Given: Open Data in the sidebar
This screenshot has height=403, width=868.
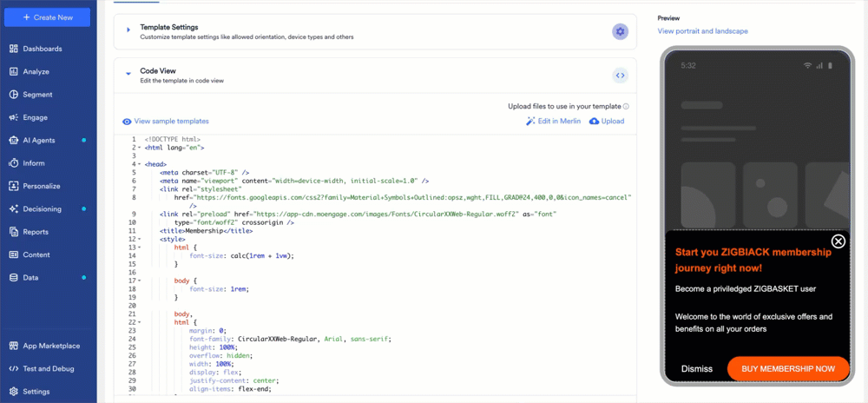Looking at the screenshot, I should click(x=30, y=277).
